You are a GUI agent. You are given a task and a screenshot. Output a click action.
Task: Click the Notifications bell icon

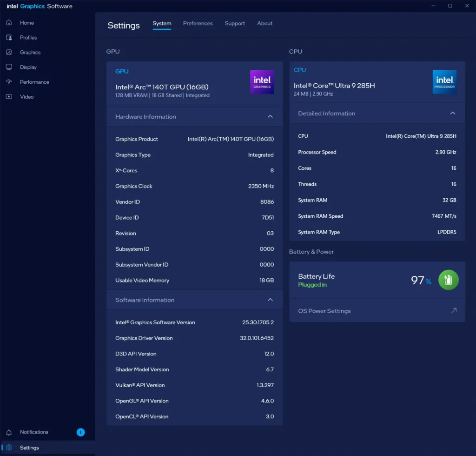pyautogui.click(x=9, y=432)
